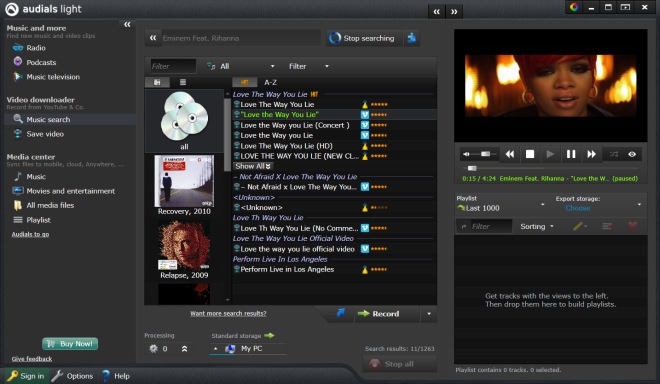Screen dimensions: 660x384
Task: Click the blue plugin icon next to Stop searching
Action: click(x=412, y=38)
